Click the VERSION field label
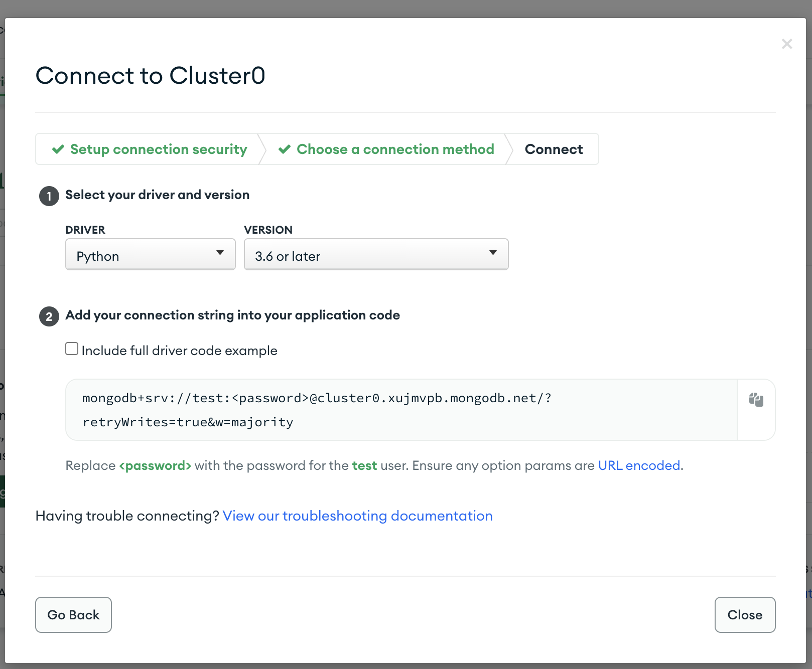This screenshot has width=812, height=669. [268, 230]
